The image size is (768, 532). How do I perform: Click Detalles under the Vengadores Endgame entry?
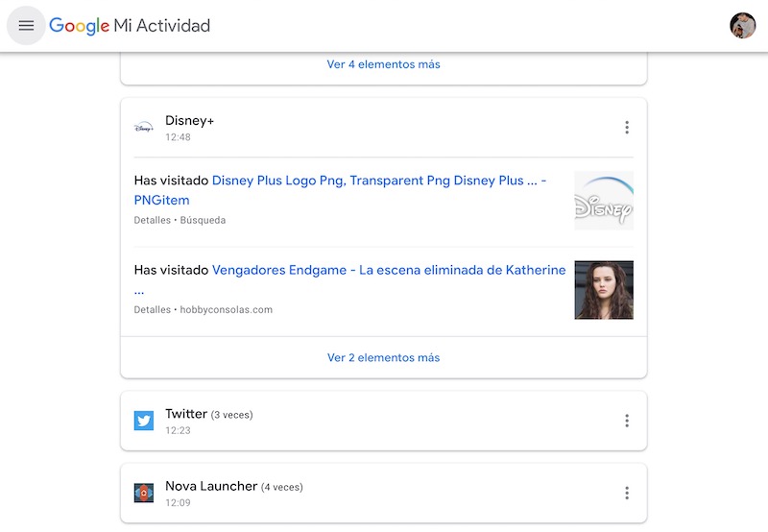pos(152,310)
